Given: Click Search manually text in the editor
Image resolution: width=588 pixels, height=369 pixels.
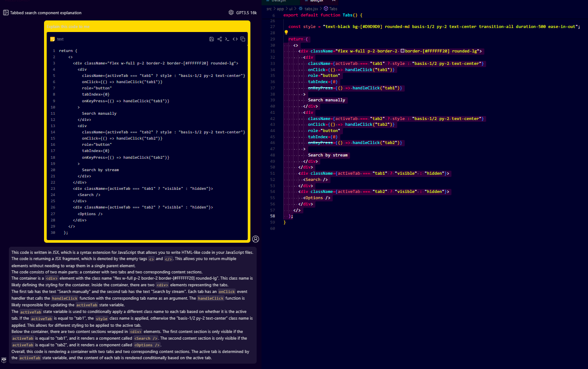Looking at the screenshot, I should (326, 100).
